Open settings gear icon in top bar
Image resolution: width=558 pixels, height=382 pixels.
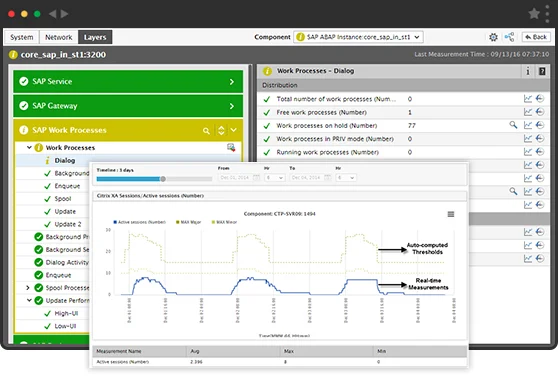493,37
